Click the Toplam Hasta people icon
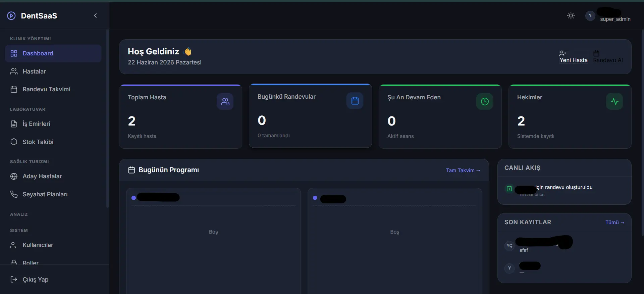Viewport: 644px width, 294px height. click(225, 101)
